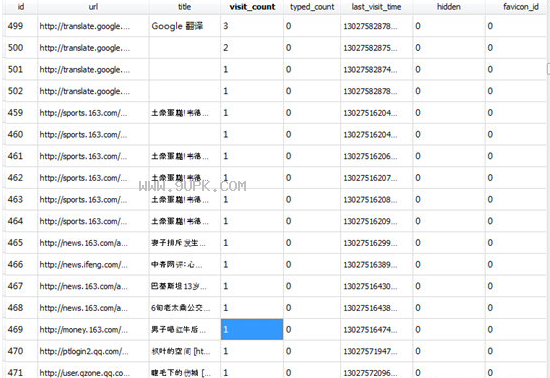Select the sports.163.com url in row 461
Screen dimensions: 550x378
[x=93, y=156]
